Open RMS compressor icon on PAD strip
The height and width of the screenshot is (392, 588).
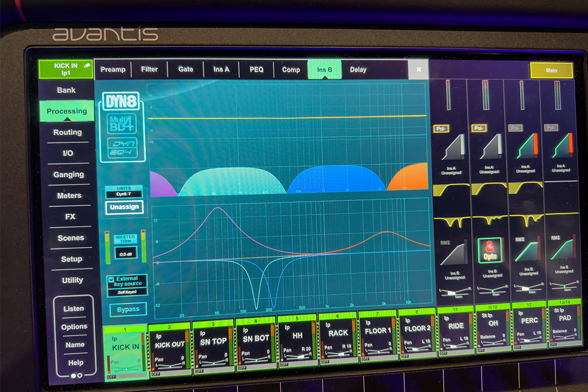pos(562,248)
